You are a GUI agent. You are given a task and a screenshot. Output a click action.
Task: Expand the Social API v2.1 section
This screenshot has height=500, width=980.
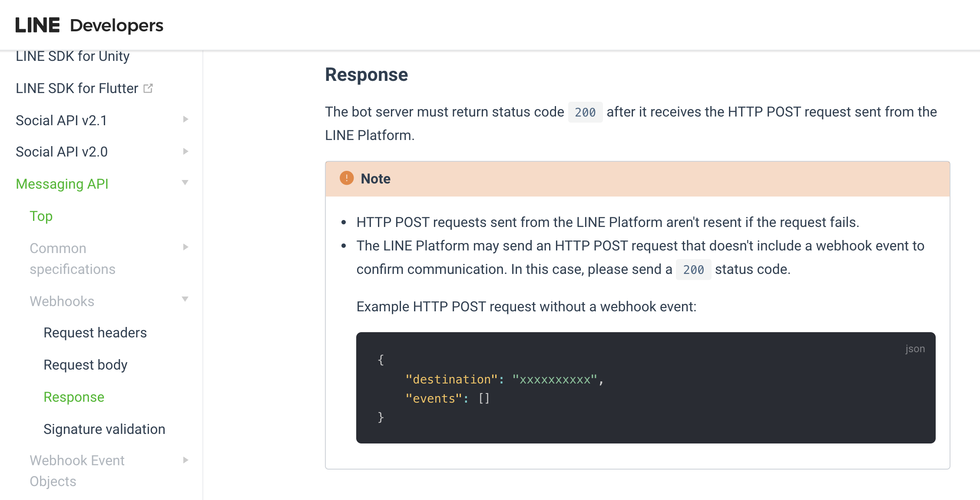coord(185,120)
